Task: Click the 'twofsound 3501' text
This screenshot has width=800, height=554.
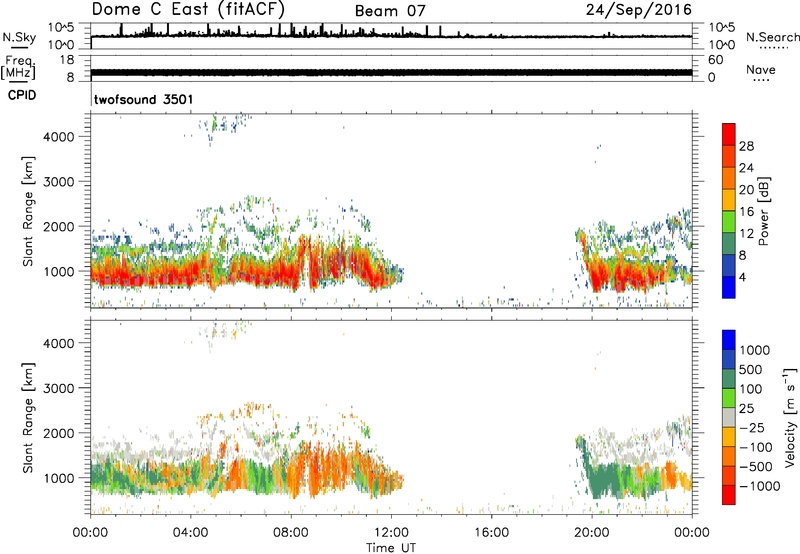Action: click(143, 99)
